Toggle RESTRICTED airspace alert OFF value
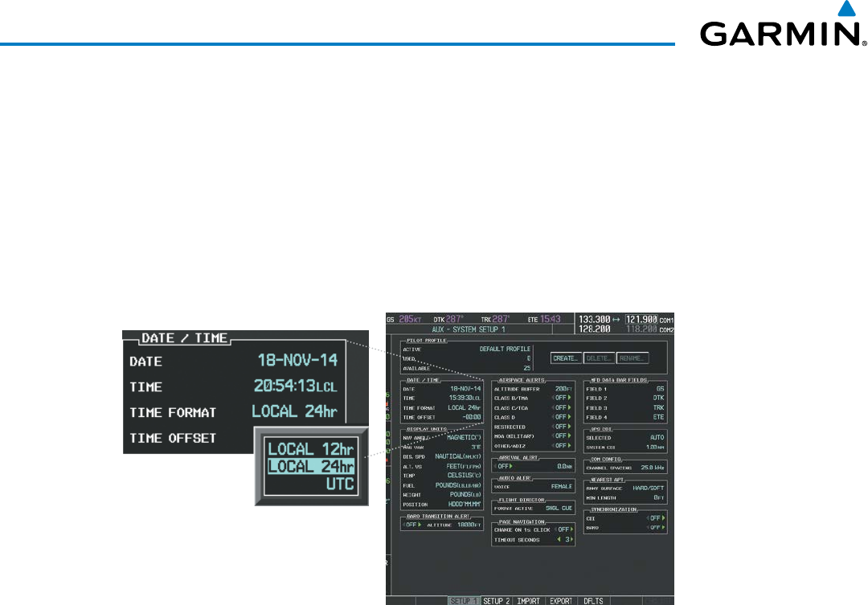This screenshot has height=605, width=868. [x=561, y=427]
